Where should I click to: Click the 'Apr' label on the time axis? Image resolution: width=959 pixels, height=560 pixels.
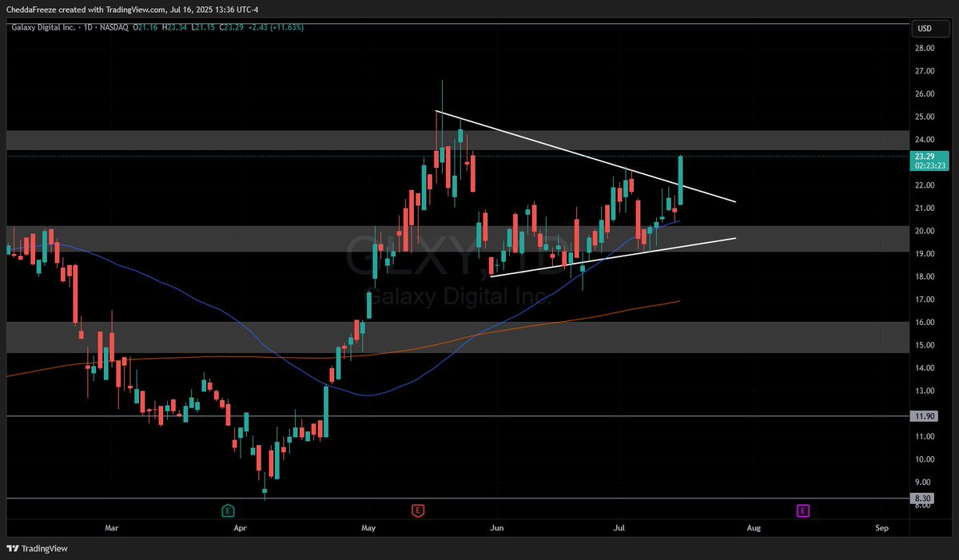(240, 528)
